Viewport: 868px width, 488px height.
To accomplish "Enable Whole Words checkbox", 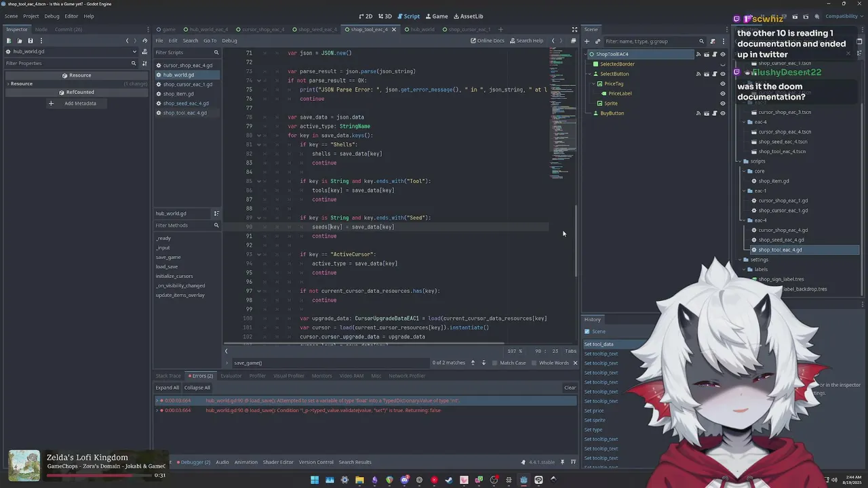I will pyautogui.click(x=534, y=363).
